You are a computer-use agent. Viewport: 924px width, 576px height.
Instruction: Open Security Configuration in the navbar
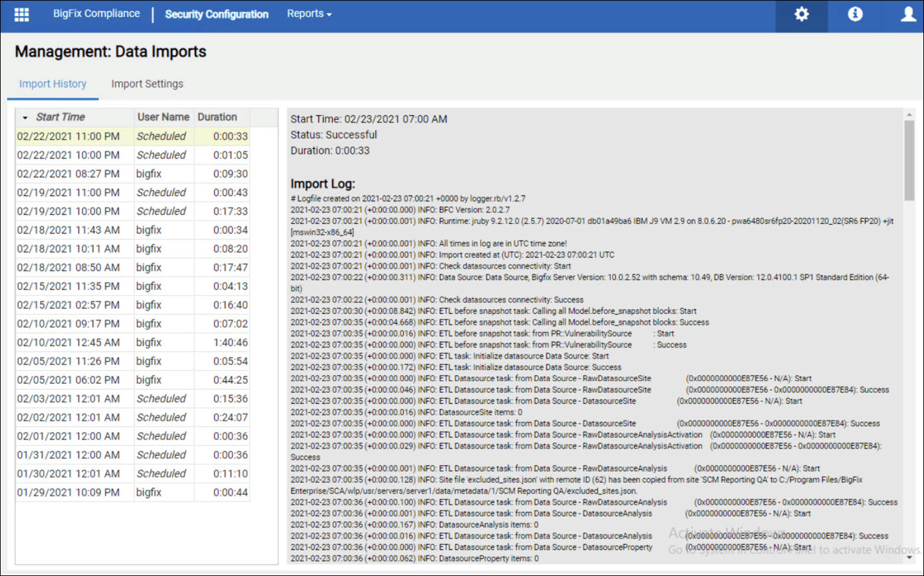coord(216,14)
